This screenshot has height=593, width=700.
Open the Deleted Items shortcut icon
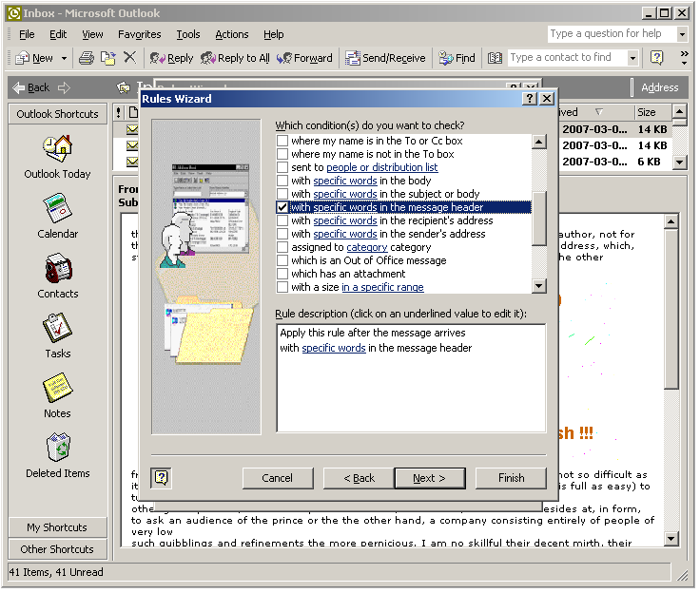(x=58, y=448)
